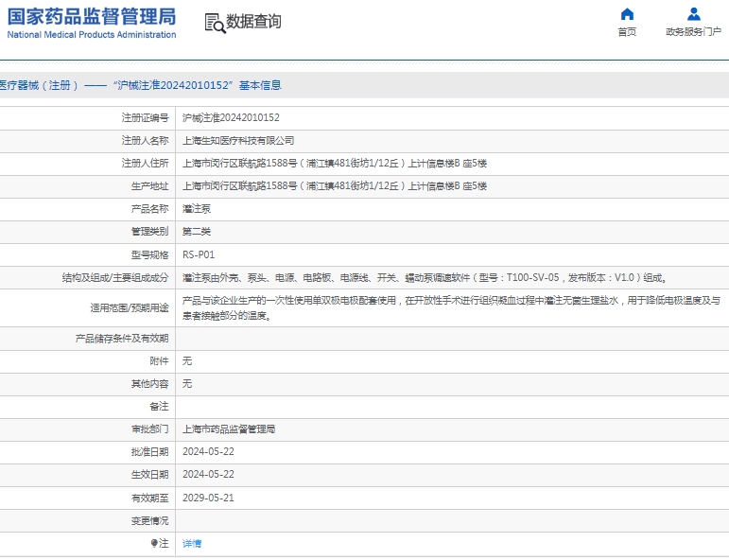The image size is (729, 560).
Task: Open the 详情 link in the 注 row
Action: click(x=192, y=543)
